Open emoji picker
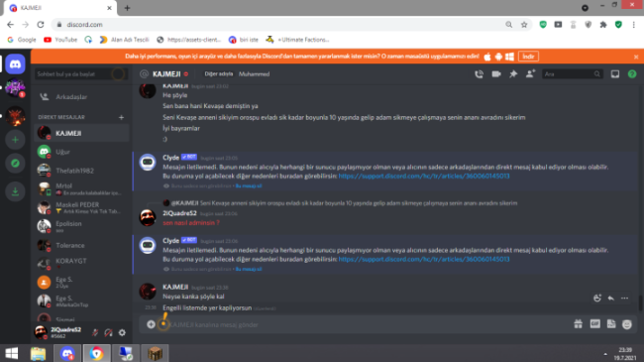The width and height of the screenshot is (644, 362). pos(627,324)
